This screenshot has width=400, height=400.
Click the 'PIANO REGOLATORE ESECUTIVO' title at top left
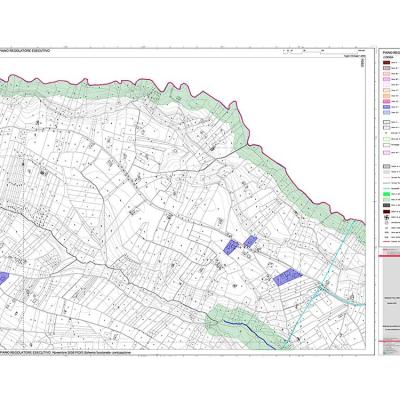click(25, 50)
